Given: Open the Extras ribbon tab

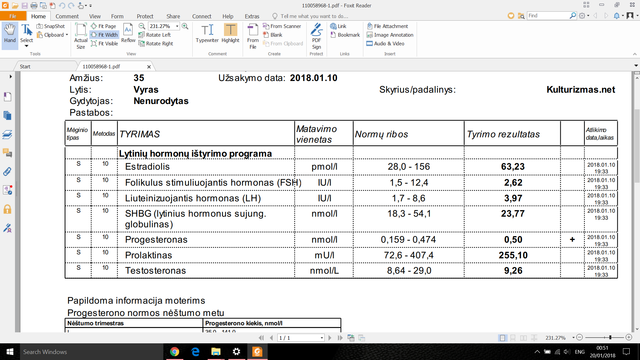Looking at the screenshot, I should click(x=252, y=16).
